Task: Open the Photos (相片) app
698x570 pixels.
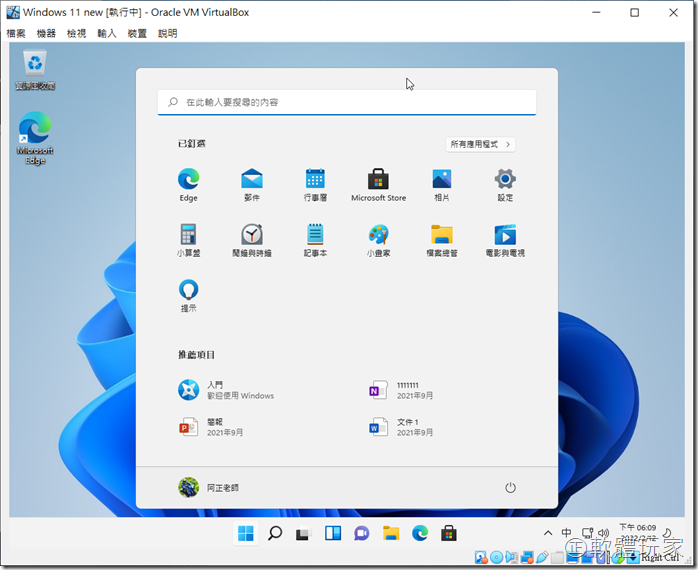Action: [442, 181]
